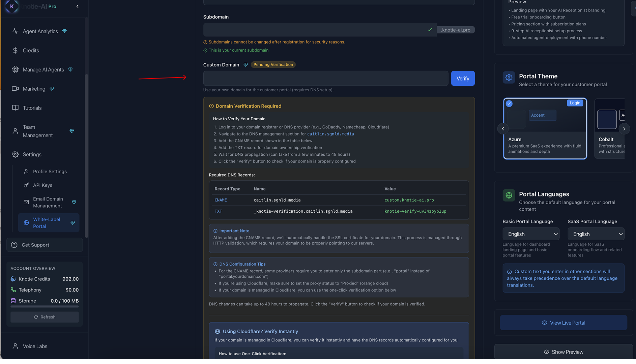Click the diamond badge beside Manage AI Agents
The height and width of the screenshot is (364, 636).
click(x=70, y=70)
